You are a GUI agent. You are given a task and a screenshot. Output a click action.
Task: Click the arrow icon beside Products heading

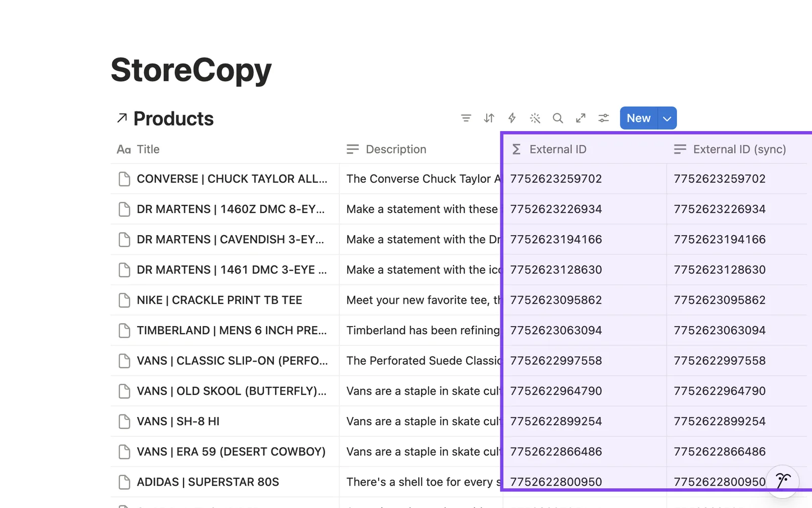point(122,118)
